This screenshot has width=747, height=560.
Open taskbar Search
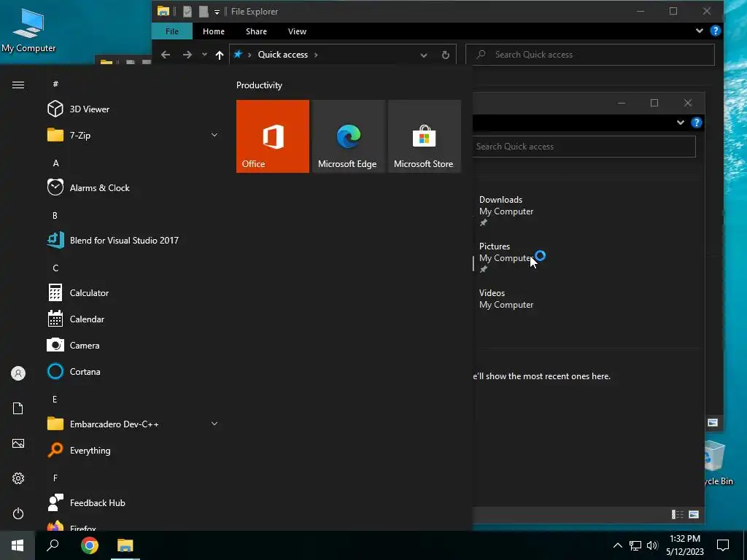(53, 545)
